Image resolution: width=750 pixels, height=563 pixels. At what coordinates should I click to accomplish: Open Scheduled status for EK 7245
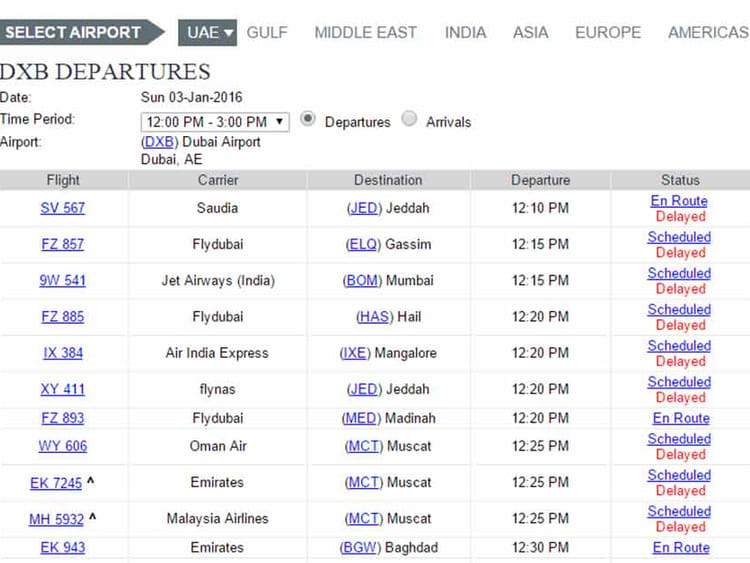(679, 475)
